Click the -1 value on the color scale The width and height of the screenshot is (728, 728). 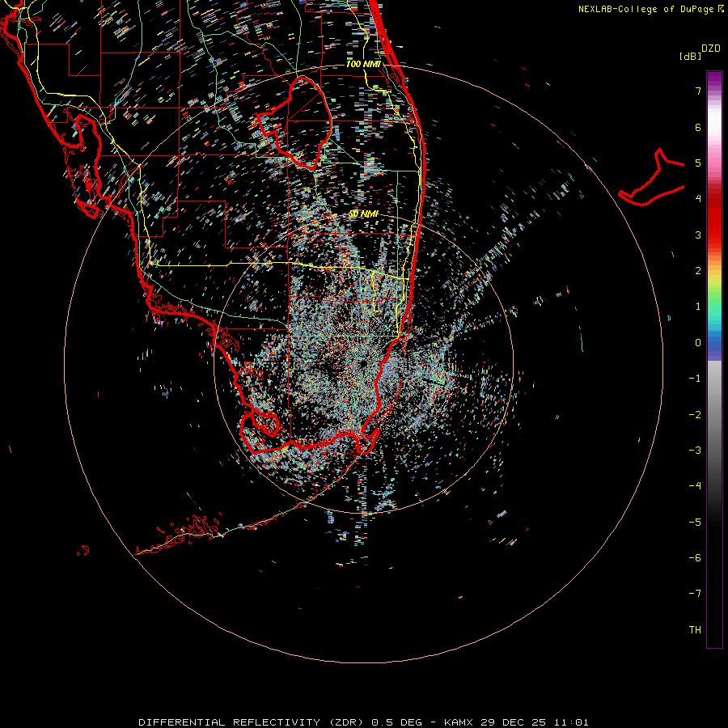coord(695,379)
